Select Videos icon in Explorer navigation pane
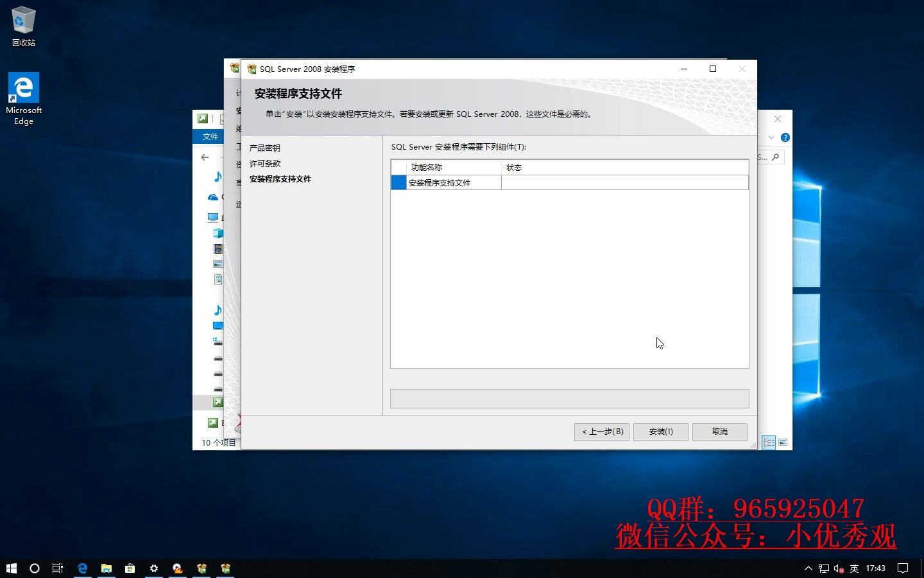Viewport: 924px width, 578px height. [x=218, y=249]
